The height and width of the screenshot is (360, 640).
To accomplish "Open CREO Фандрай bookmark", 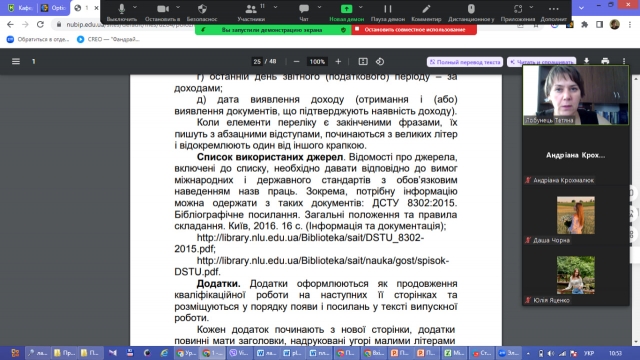I will click(109, 39).
